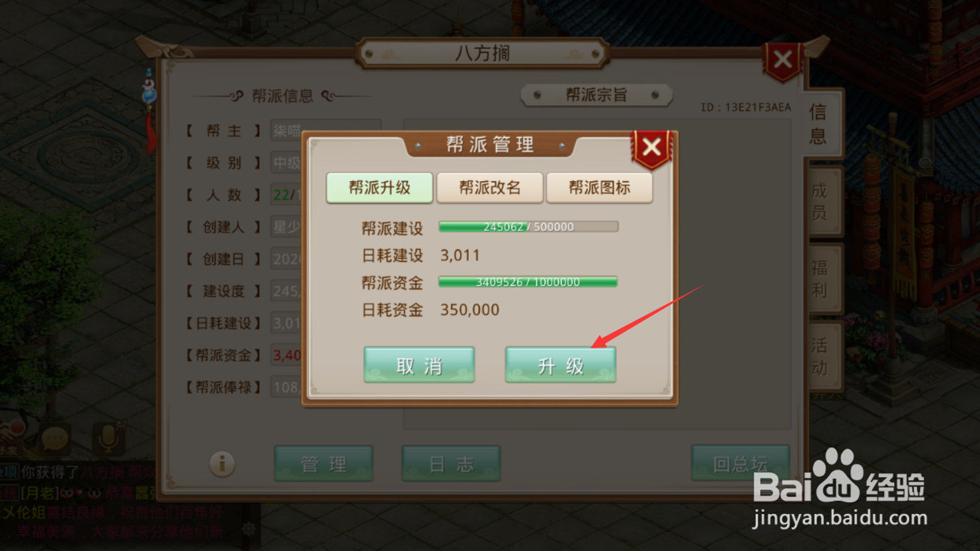
Task: Switch to the 帮派升级 tab
Action: [x=380, y=188]
